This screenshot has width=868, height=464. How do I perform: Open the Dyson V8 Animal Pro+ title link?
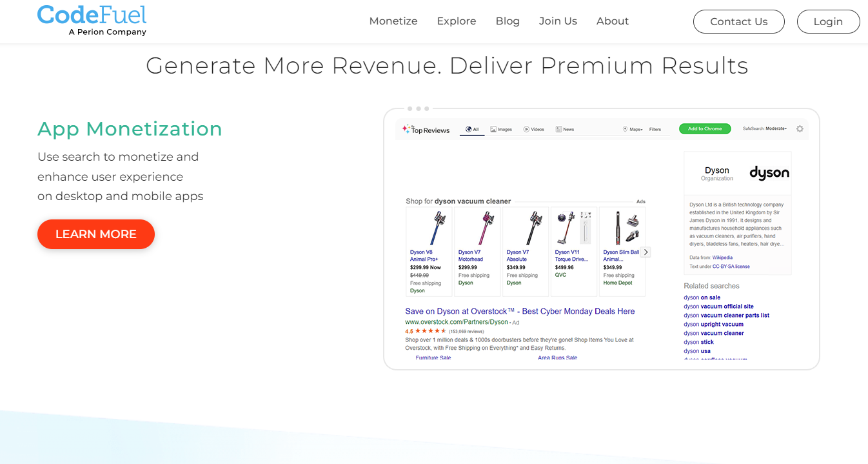coord(424,256)
